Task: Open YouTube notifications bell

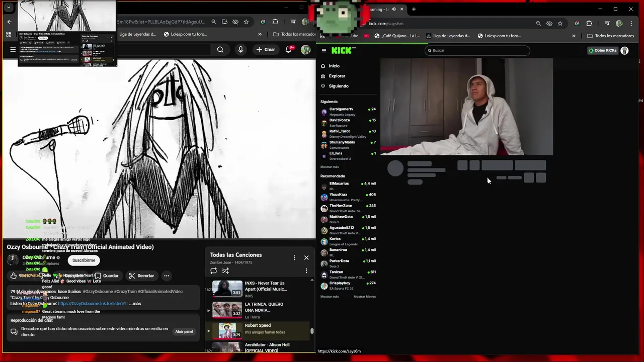Action: coord(289,49)
